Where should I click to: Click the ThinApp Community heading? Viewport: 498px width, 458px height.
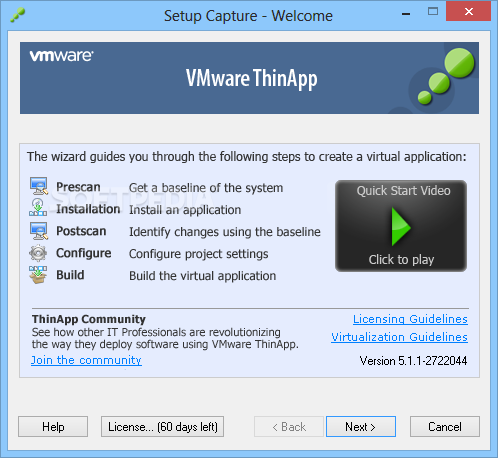click(x=89, y=319)
